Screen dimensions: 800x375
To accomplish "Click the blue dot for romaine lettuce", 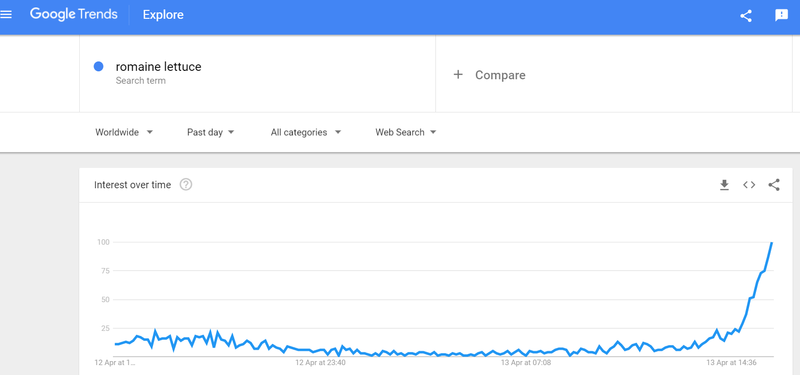I will pos(99,66).
